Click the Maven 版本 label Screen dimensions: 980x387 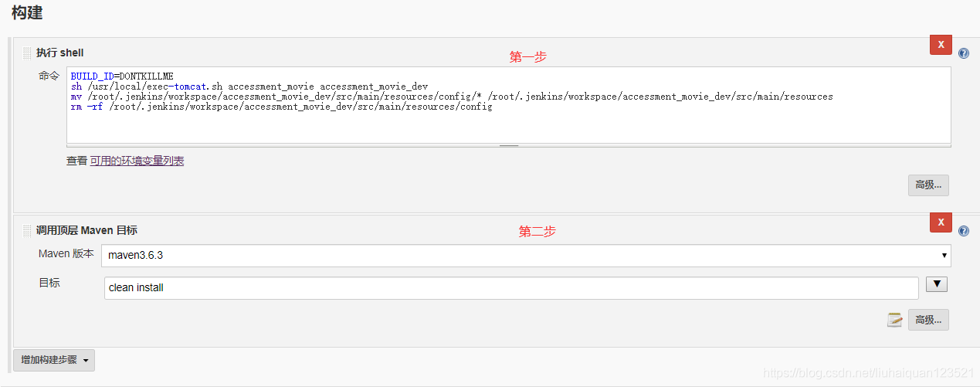point(66,253)
